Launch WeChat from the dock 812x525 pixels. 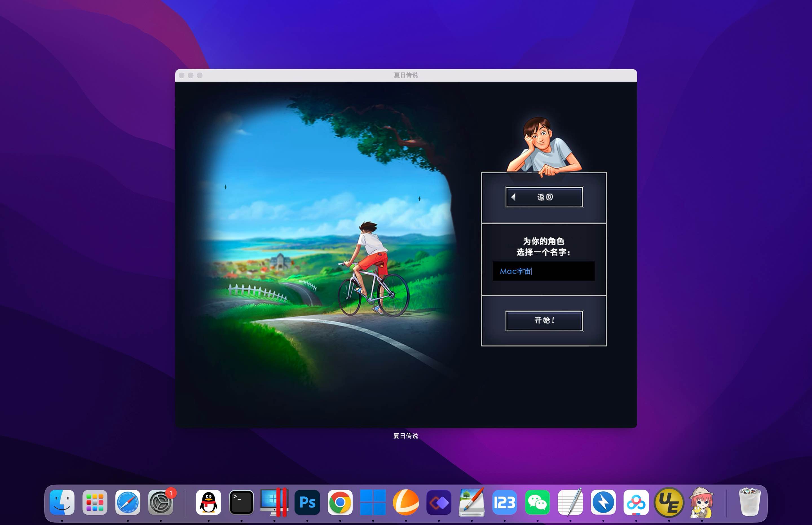pyautogui.click(x=538, y=502)
